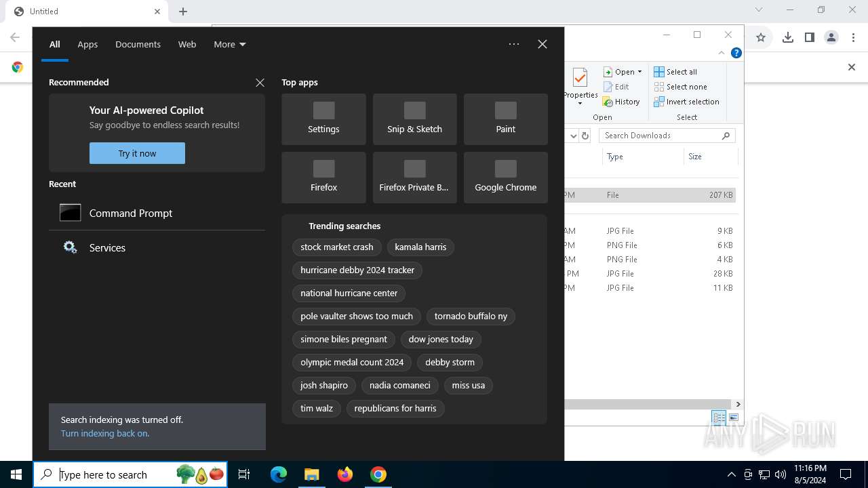The image size is (868, 488).
Task: Expand Properties dropdown arrow
Action: pyautogui.click(x=580, y=104)
